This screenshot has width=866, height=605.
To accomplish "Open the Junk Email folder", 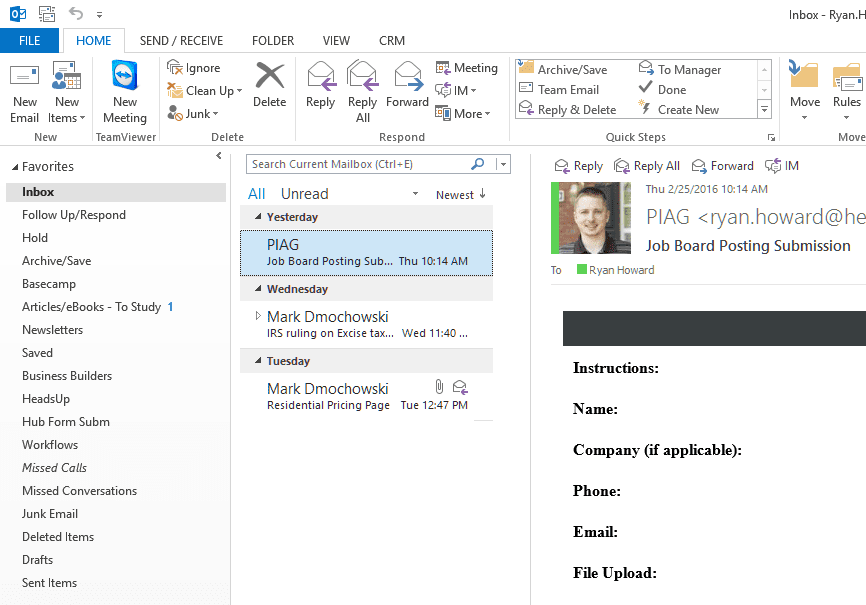I will 50,514.
